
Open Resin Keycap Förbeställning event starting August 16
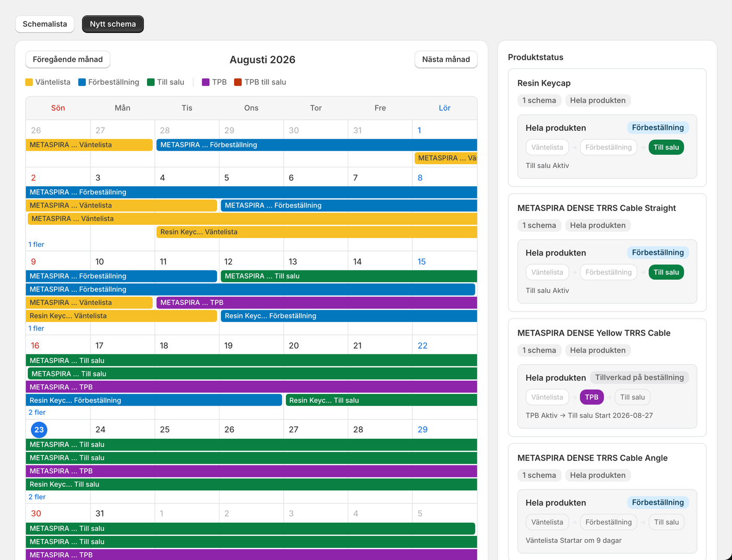point(154,400)
